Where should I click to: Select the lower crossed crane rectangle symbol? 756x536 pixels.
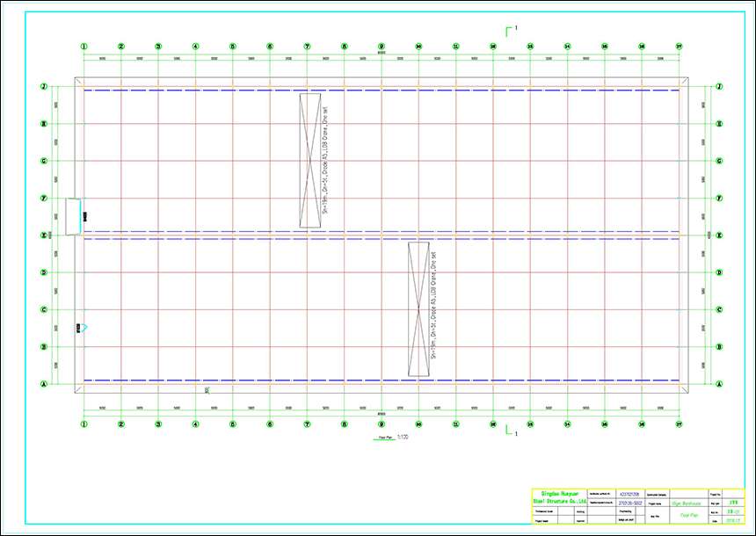(418, 309)
